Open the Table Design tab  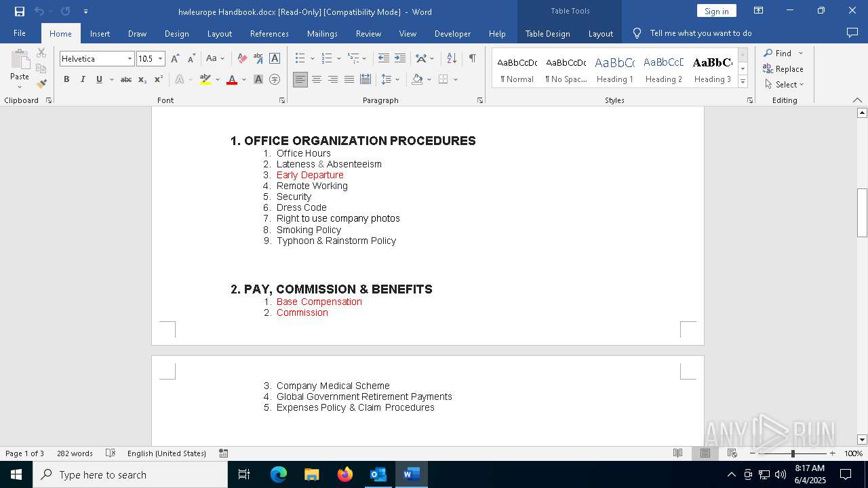pos(547,33)
